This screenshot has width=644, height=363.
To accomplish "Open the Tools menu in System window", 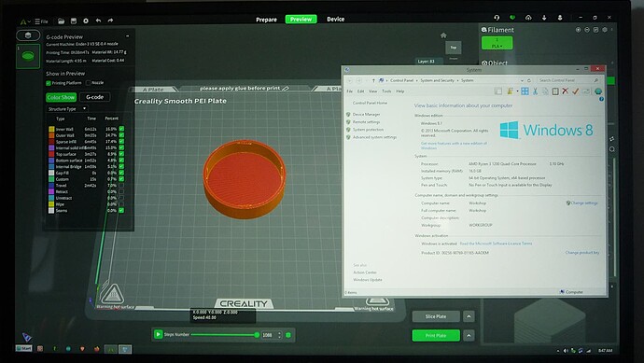I will pos(386,91).
